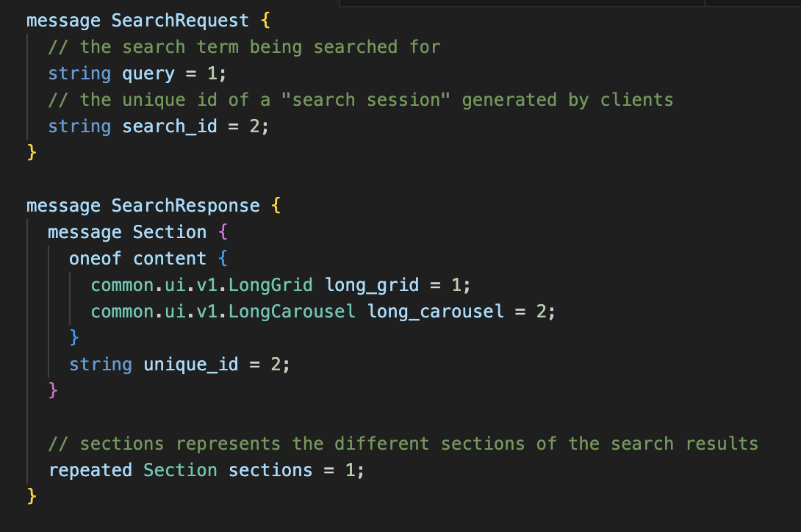
Task: Click the opening brace after SearchRequest
Action: [265, 21]
